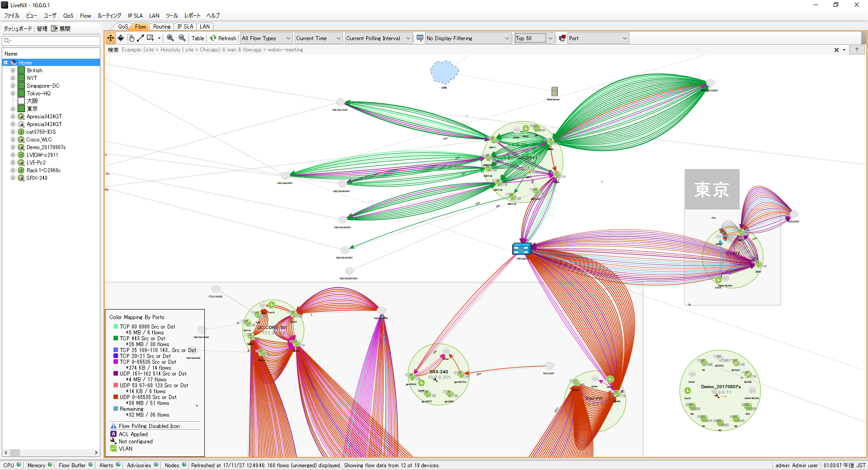Click the Cisco_WLC device icon

tap(21, 140)
